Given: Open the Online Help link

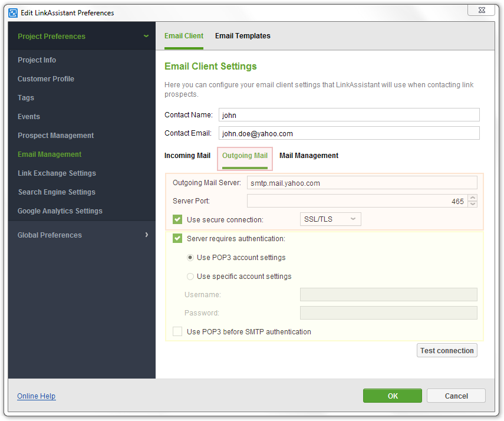Looking at the screenshot, I should 37,396.
